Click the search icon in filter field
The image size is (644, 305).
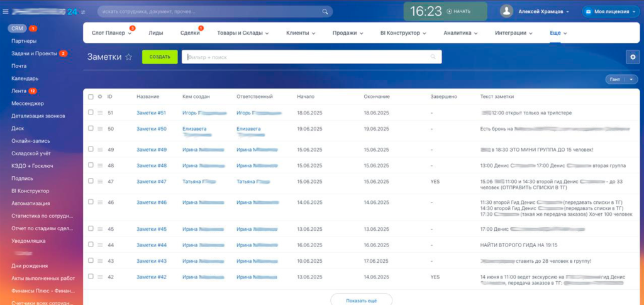pos(433,57)
